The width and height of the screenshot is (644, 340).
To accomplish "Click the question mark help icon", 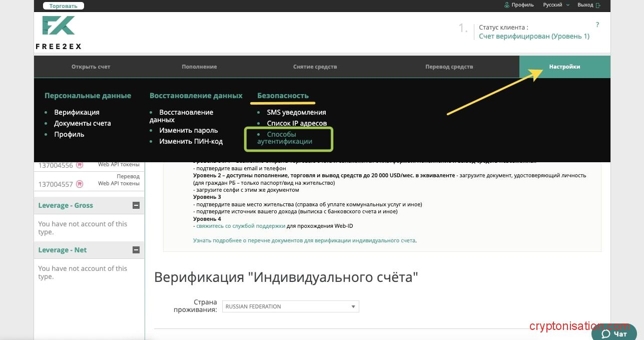I will tap(597, 25).
